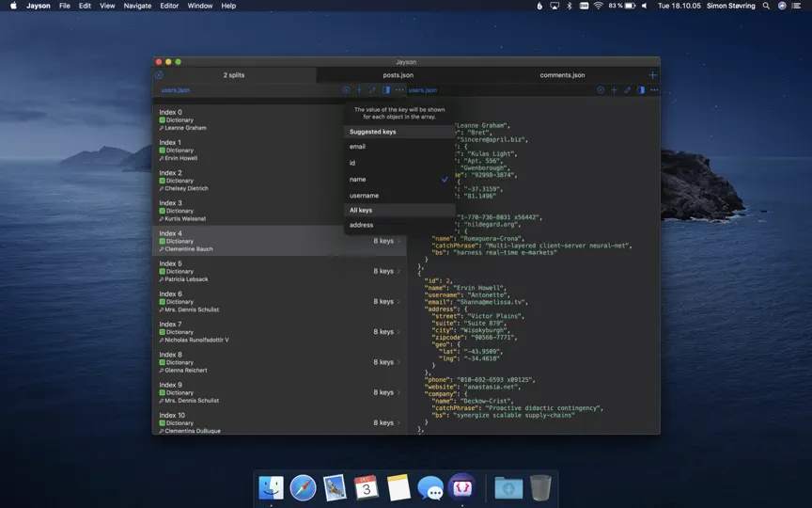Add a new tab with plus icon

point(652,75)
